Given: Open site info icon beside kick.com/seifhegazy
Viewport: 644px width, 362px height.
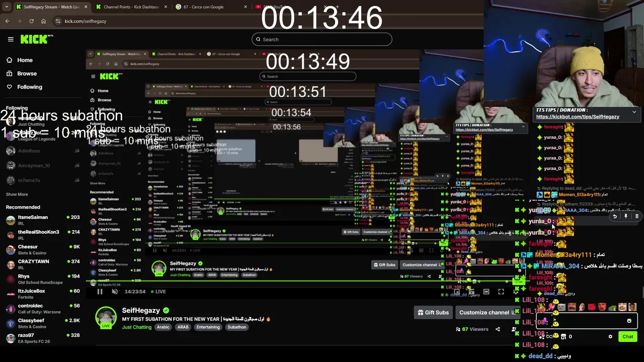Looking at the screenshot, I should coord(58,21).
